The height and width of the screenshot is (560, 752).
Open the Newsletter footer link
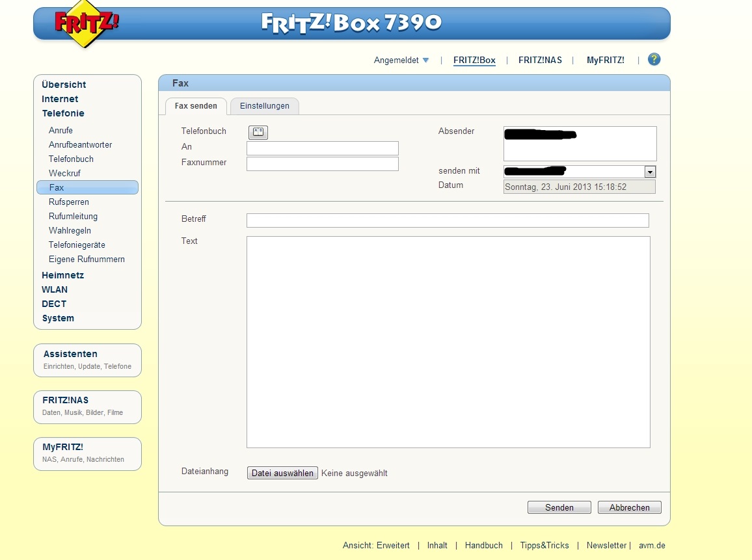click(x=606, y=546)
